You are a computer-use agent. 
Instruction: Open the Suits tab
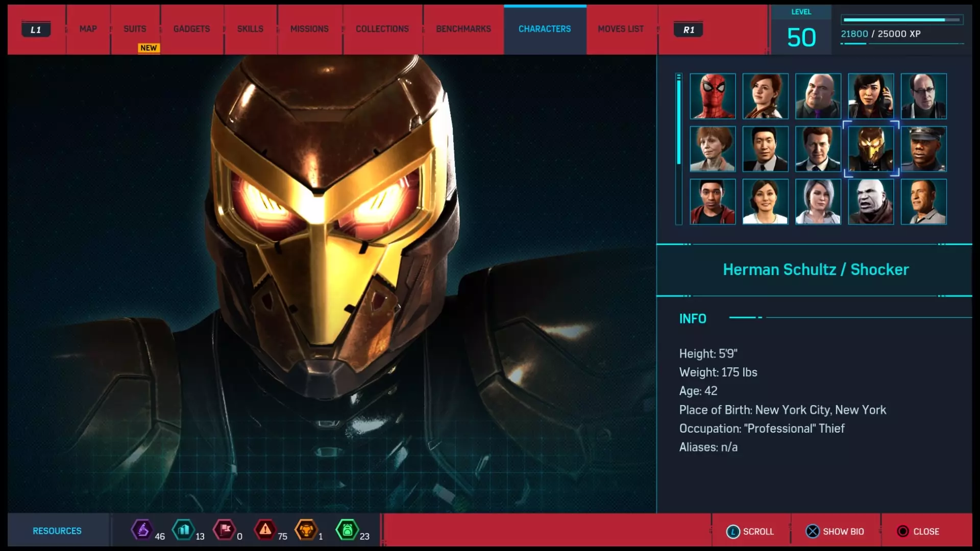point(135,29)
